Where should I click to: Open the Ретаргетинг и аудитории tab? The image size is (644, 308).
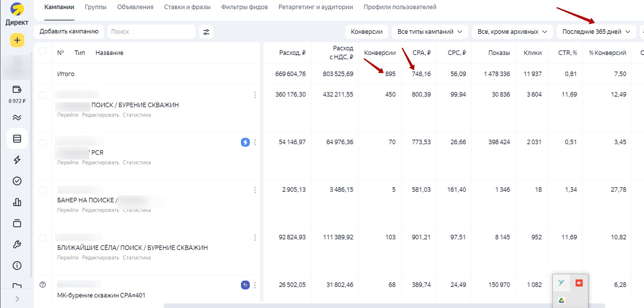pyautogui.click(x=315, y=7)
